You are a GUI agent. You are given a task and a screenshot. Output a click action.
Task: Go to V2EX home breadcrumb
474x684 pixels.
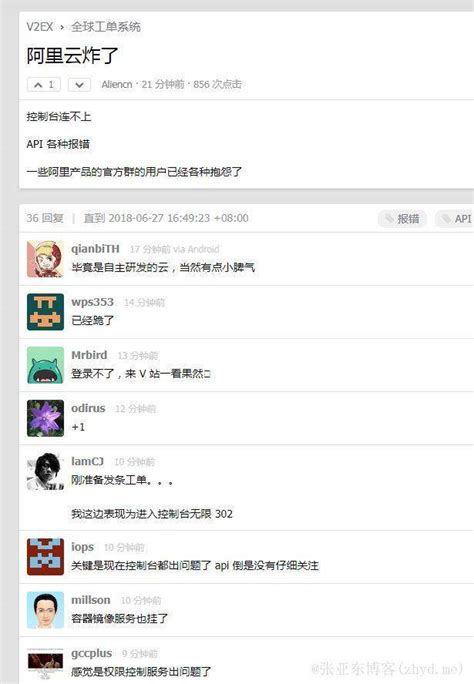tap(40, 27)
